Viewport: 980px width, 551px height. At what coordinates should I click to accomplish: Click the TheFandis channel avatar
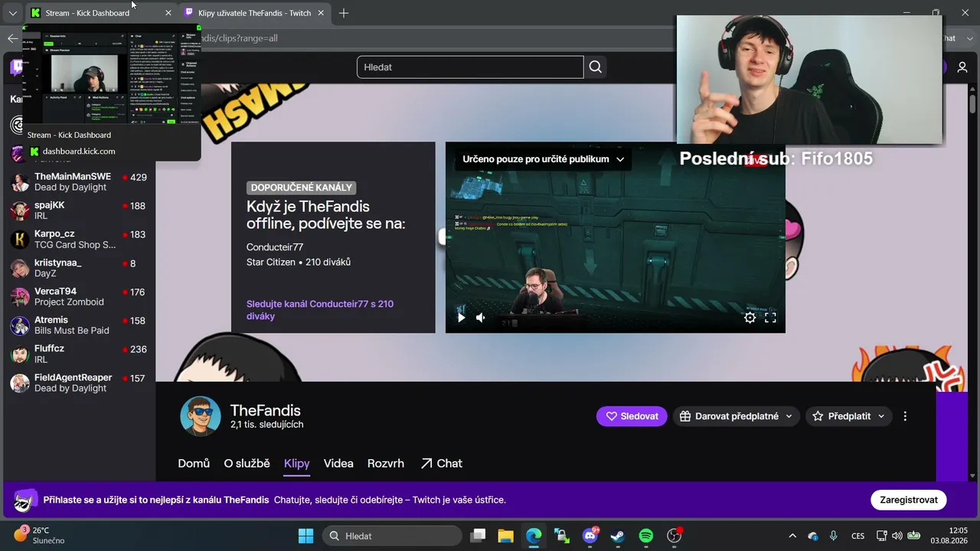(x=201, y=416)
